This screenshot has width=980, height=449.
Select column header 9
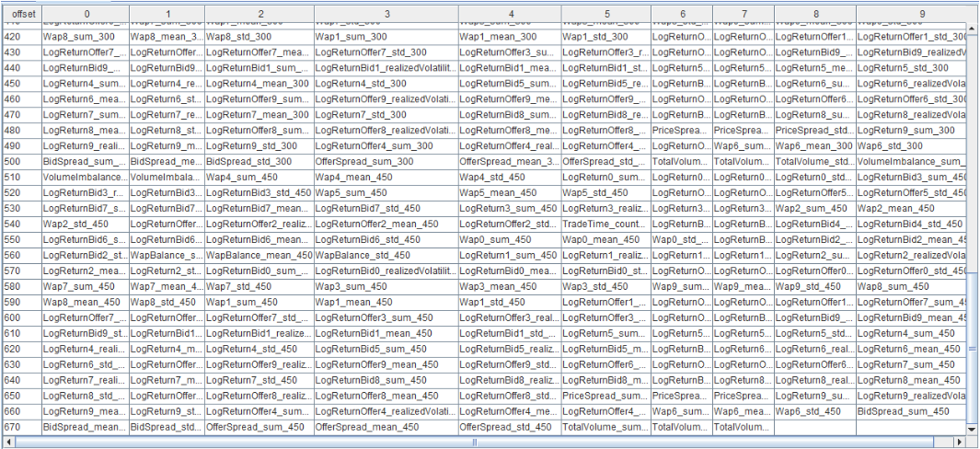[x=912, y=14]
